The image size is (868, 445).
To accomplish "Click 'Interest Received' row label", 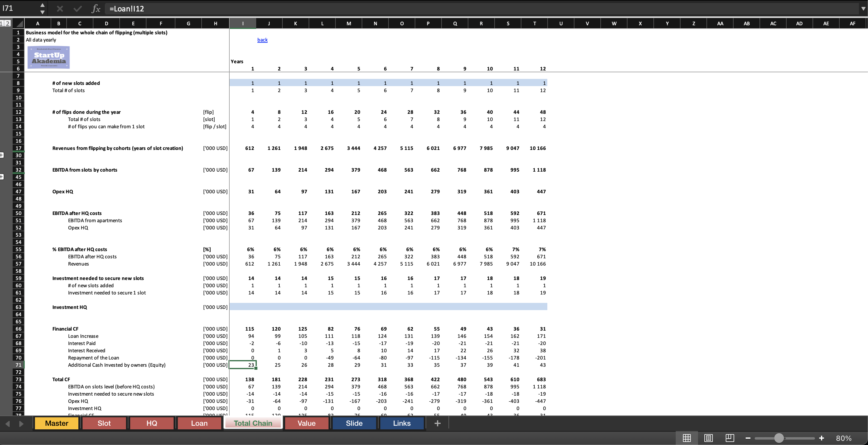I will point(86,350).
